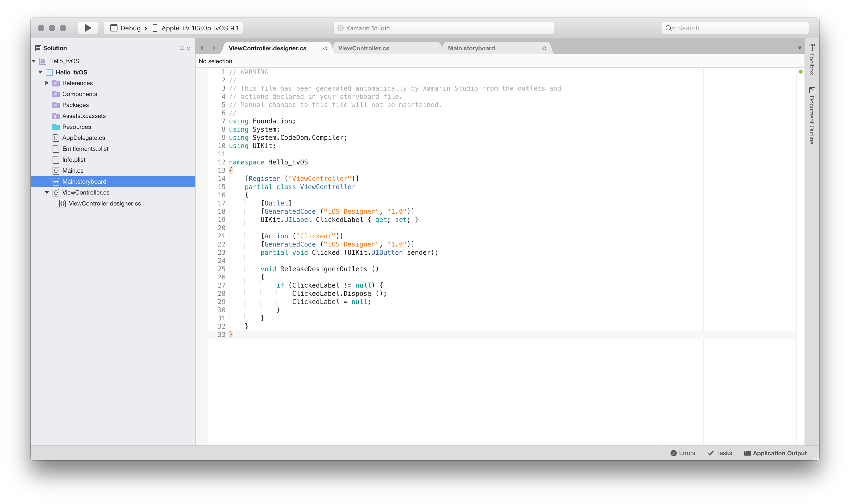
Task: Close the Solution pad
Action: 189,48
